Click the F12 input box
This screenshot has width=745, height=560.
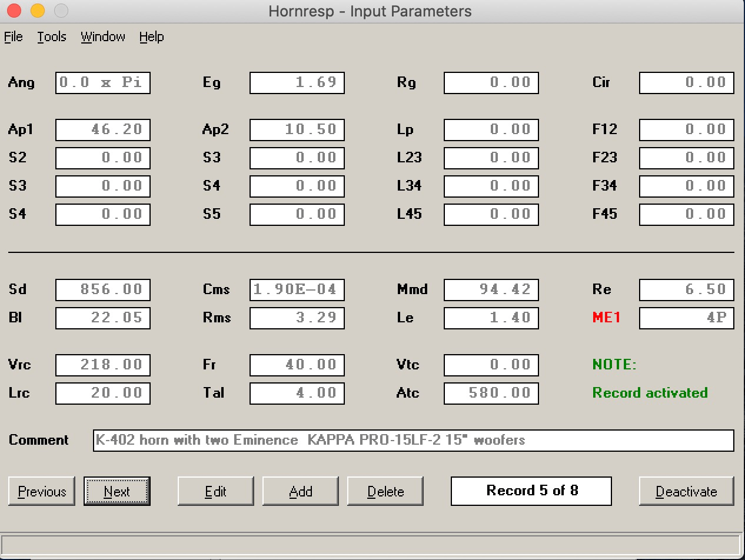(687, 130)
